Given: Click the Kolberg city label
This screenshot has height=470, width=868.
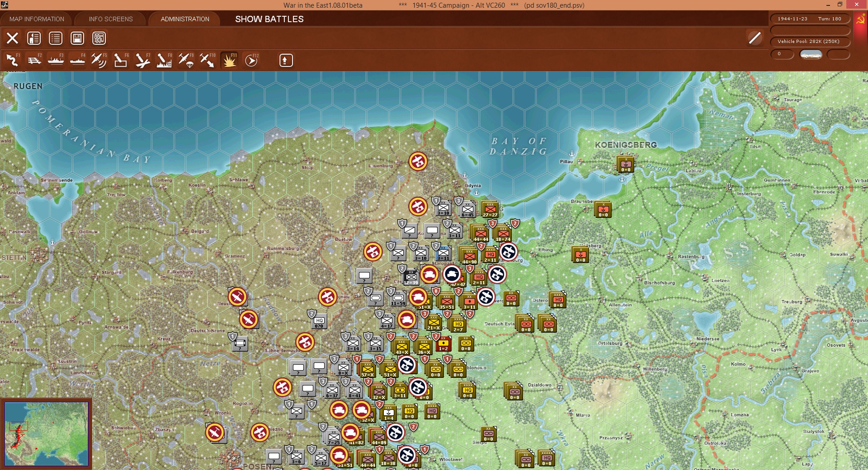Looking at the screenshot, I should (163, 180).
